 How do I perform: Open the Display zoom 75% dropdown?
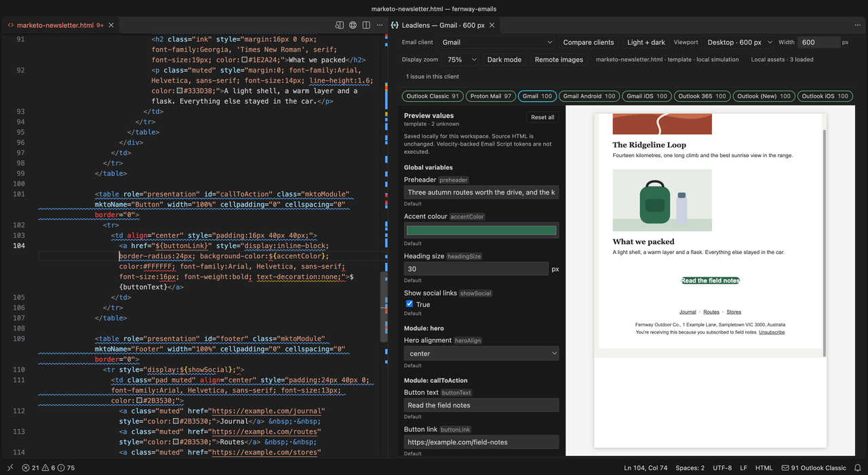(x=460, y=60)
